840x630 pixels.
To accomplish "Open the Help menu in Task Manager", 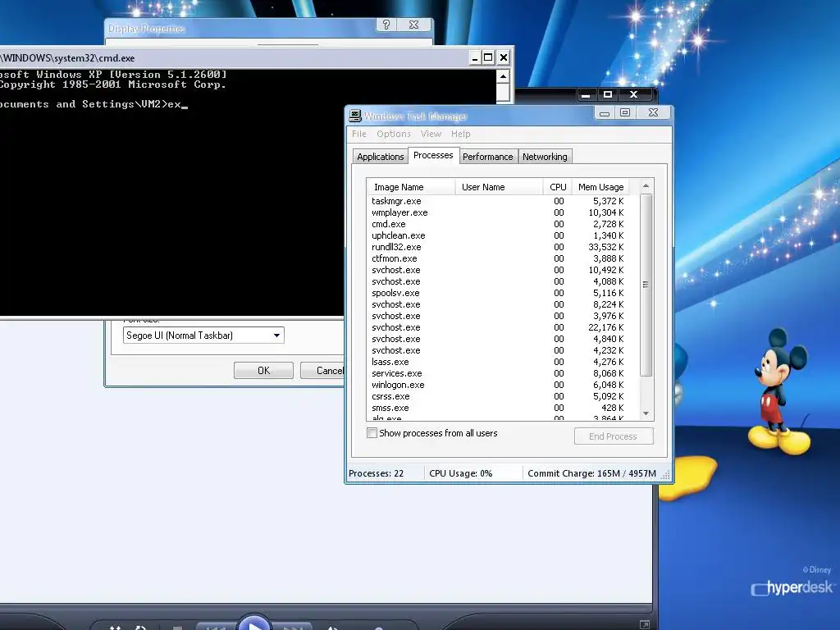I will point(461,134).
